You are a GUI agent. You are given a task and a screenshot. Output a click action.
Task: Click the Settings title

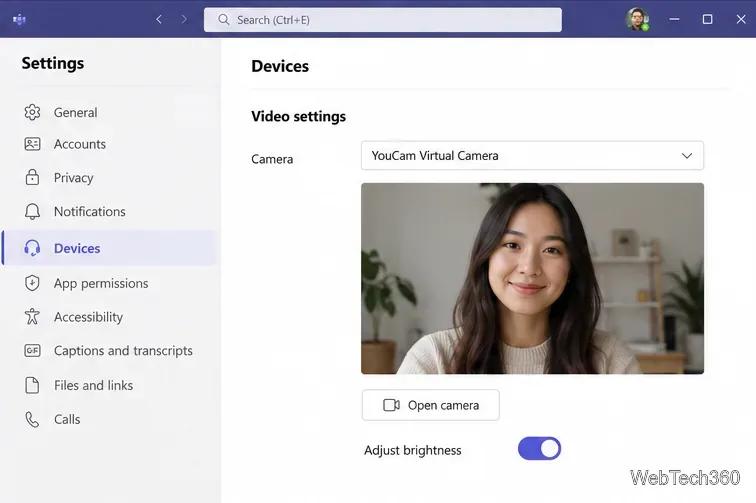click(53, 63)
